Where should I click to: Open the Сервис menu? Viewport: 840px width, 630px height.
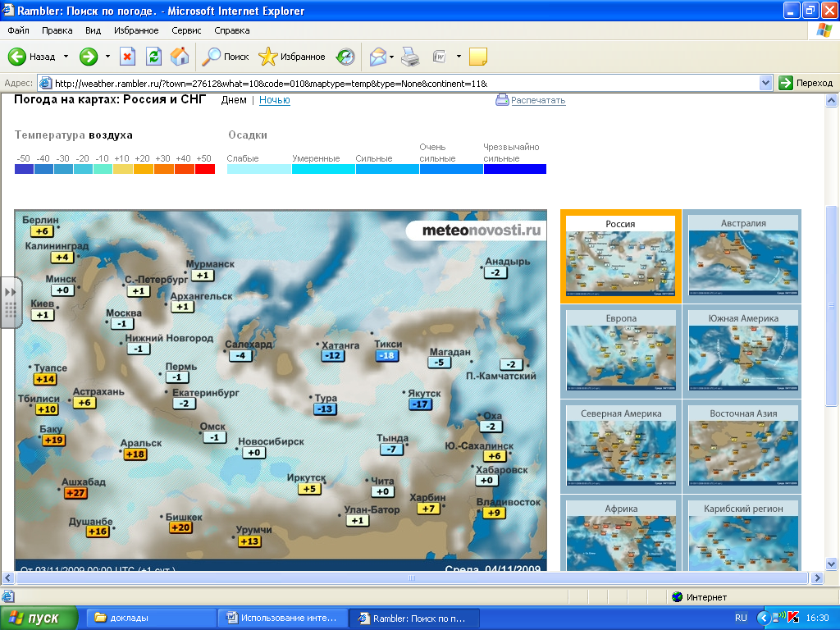click(186, 30)
